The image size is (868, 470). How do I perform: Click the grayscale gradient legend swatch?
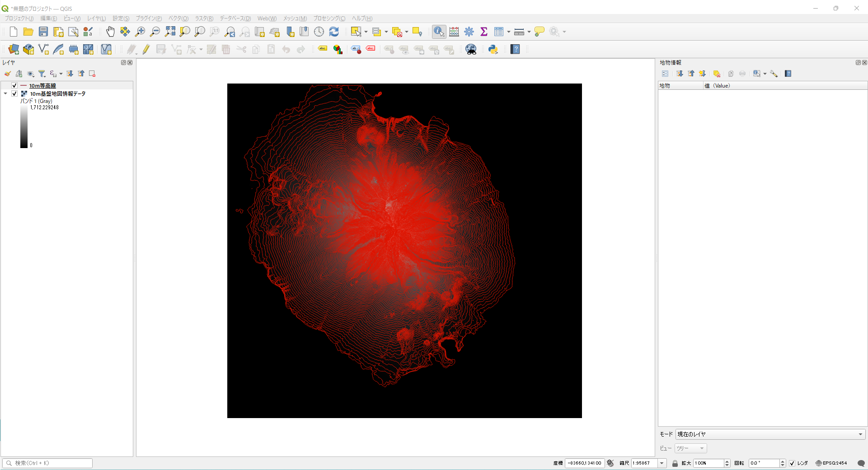[24, 126]
